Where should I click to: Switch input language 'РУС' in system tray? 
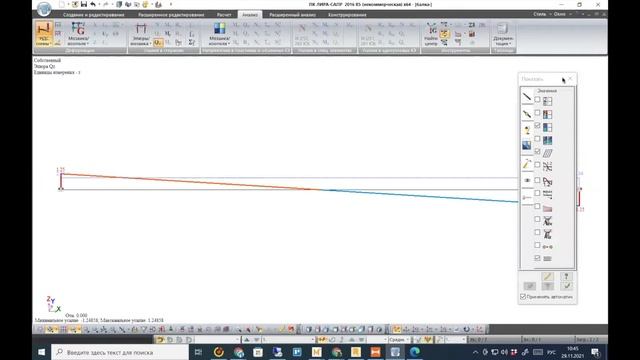551,352
